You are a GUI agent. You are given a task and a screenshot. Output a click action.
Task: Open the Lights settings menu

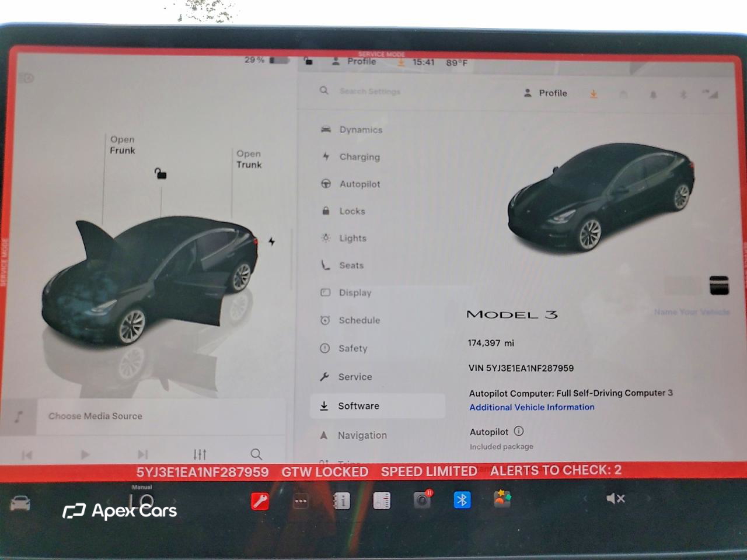[x=344, y=238]
